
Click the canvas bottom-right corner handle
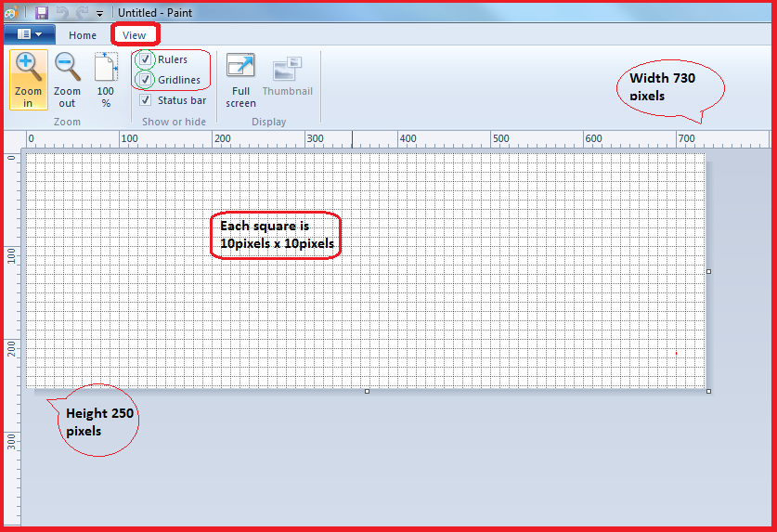click(x=709, y=391)
